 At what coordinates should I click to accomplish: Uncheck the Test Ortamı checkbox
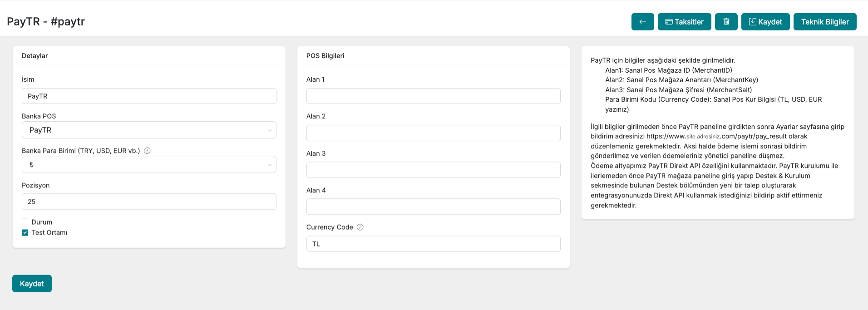point(25,232)
